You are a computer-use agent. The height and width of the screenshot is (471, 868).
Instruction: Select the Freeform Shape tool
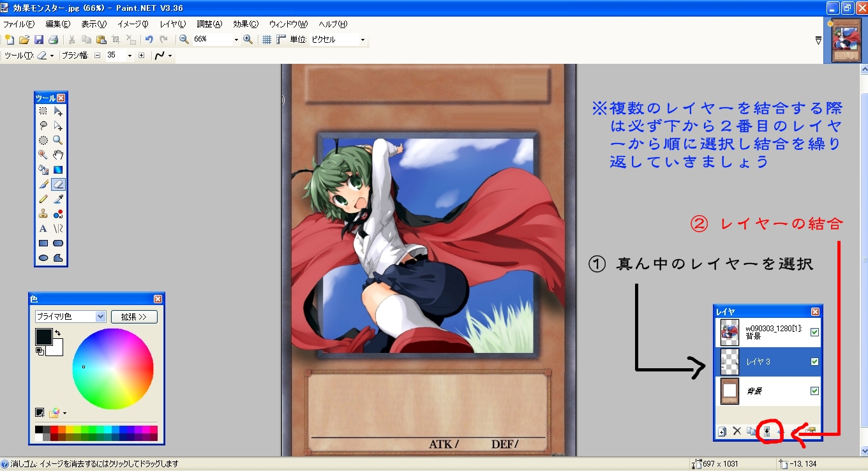[58, 258]
